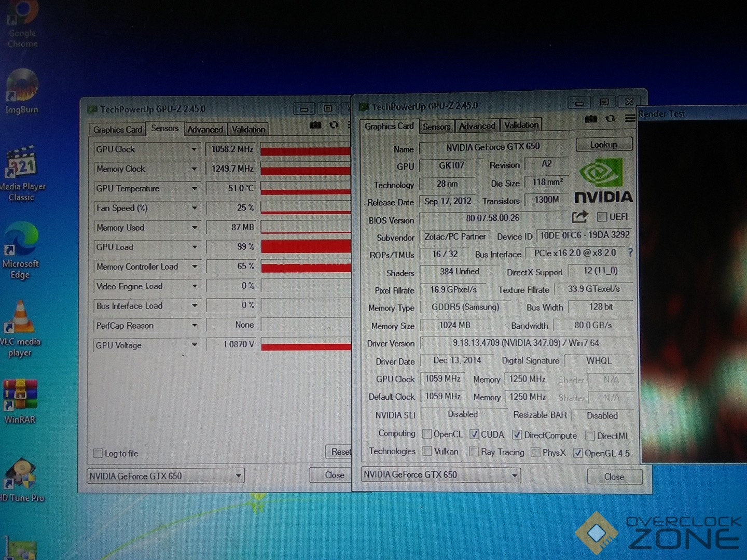The width and height of the screenshot is (747, 560).
Task: Click camera icon in Sensors window
Action: (x=315, y=125)
